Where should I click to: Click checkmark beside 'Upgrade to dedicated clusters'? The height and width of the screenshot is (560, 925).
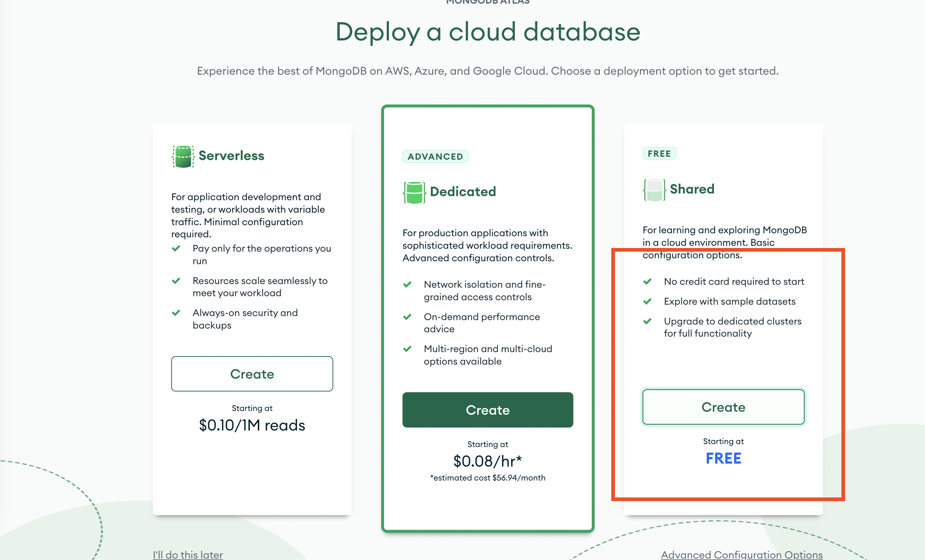pyautogui.click(x=647, y=321)
